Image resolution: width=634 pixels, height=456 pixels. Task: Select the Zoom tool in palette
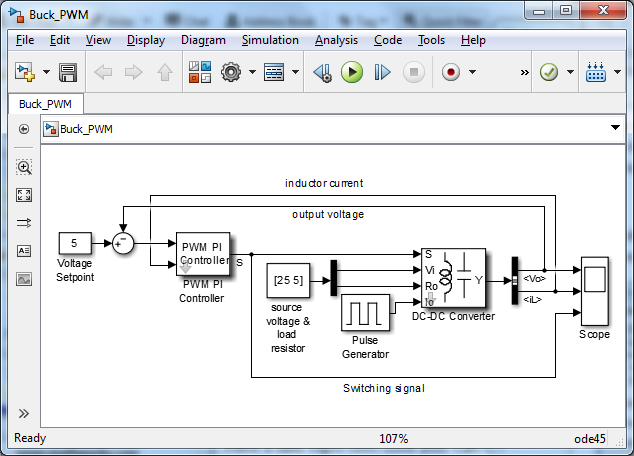[x=24, y=167]
